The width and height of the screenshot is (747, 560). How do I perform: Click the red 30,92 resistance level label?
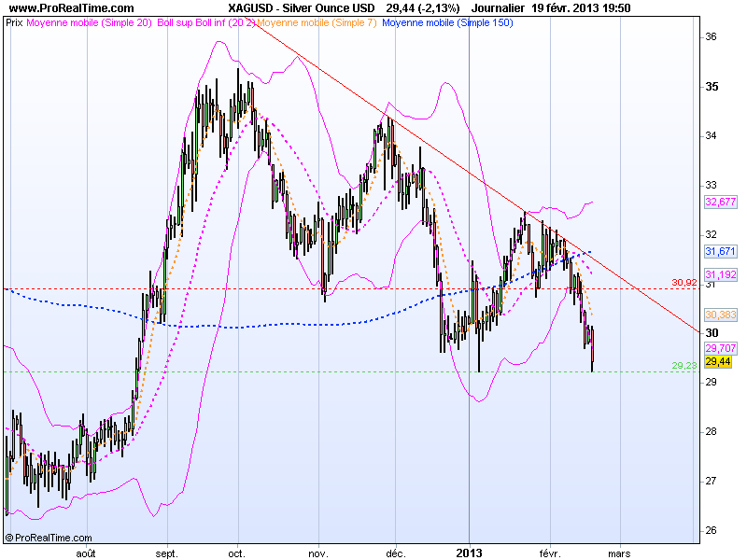(x=684, y=283)
